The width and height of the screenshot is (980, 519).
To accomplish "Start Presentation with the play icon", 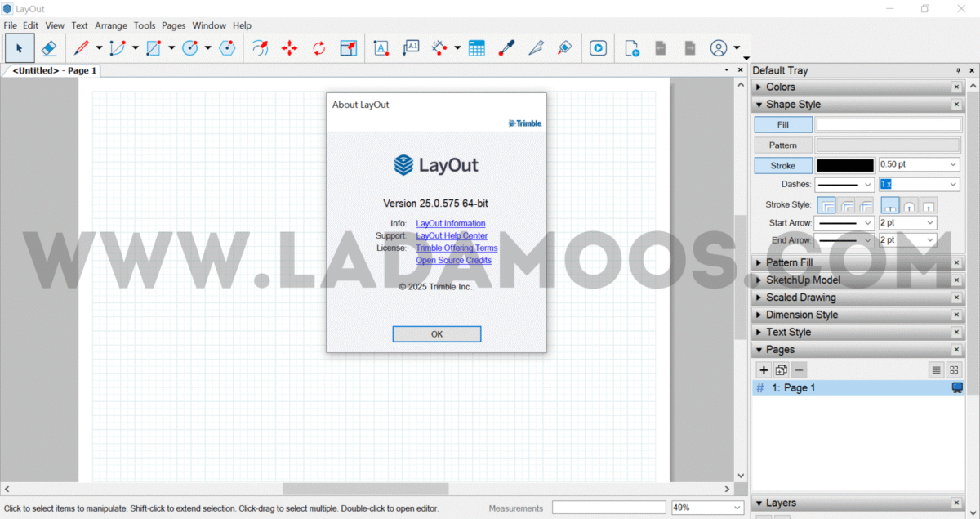I will 599,48.
